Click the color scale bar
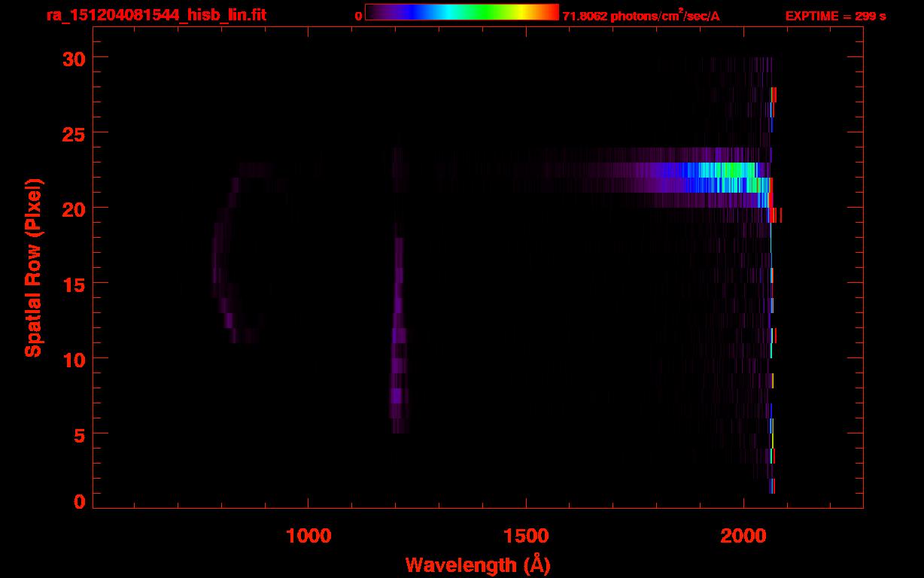 [x=462, y=12]
